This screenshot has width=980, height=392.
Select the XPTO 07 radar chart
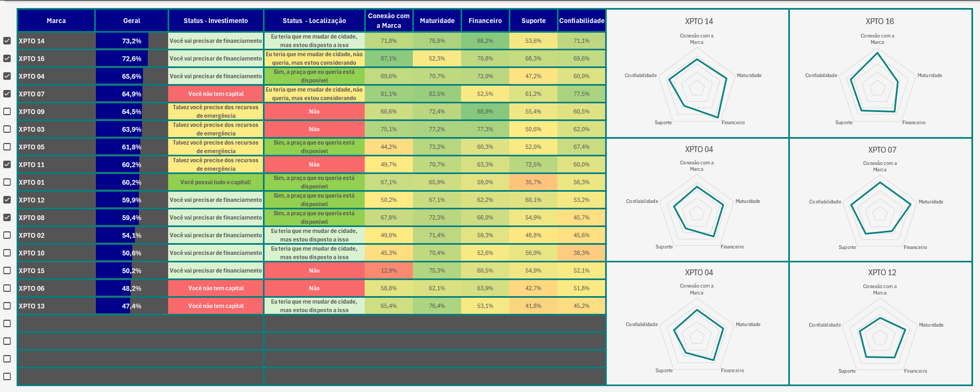(880, 200)
